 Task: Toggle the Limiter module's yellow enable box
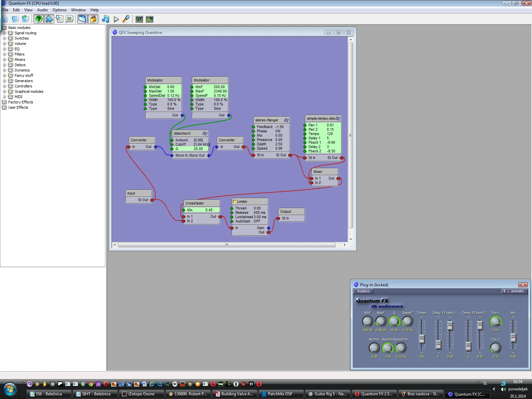click(x=234, y=202)
